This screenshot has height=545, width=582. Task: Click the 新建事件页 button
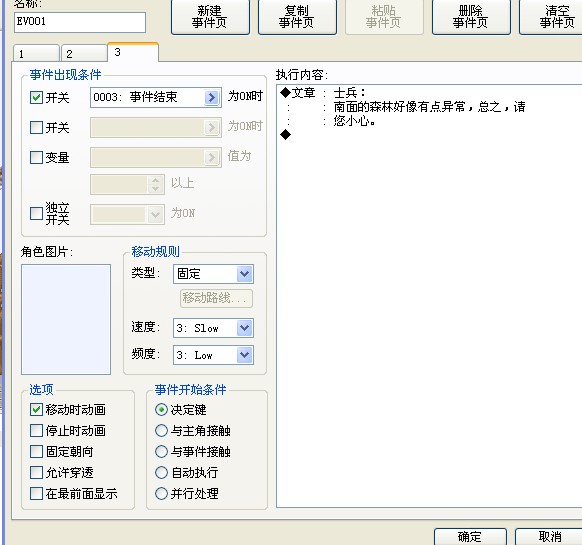pyautogui.click(x=210, y=17)
